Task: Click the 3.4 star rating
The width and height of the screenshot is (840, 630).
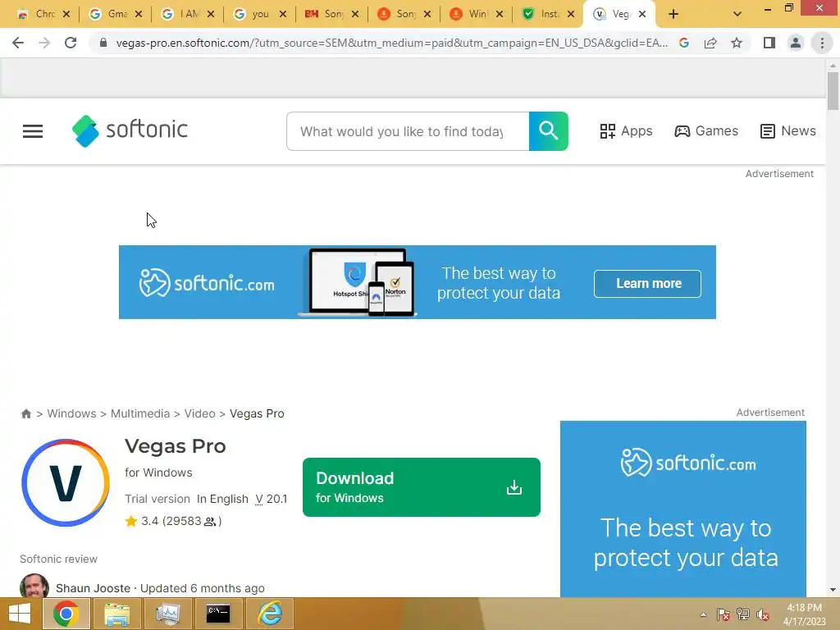Action: [173, 521]
